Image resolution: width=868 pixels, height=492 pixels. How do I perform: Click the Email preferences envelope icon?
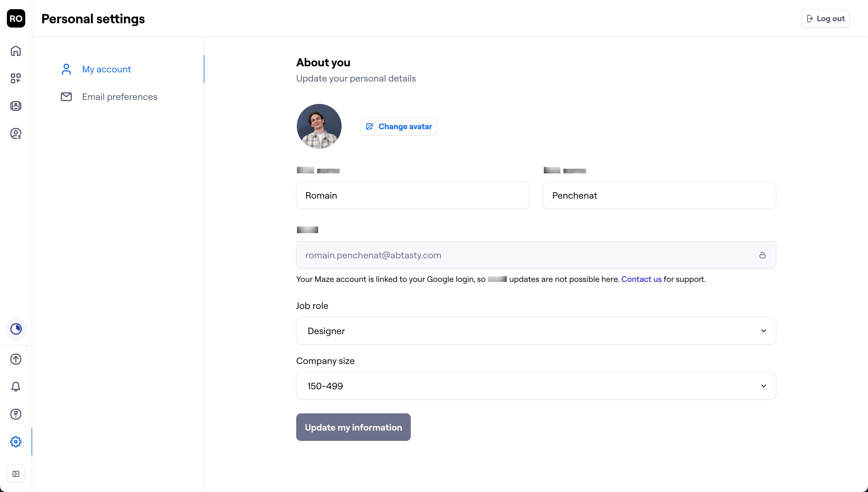pyautogui.click(x=66, y=97)
